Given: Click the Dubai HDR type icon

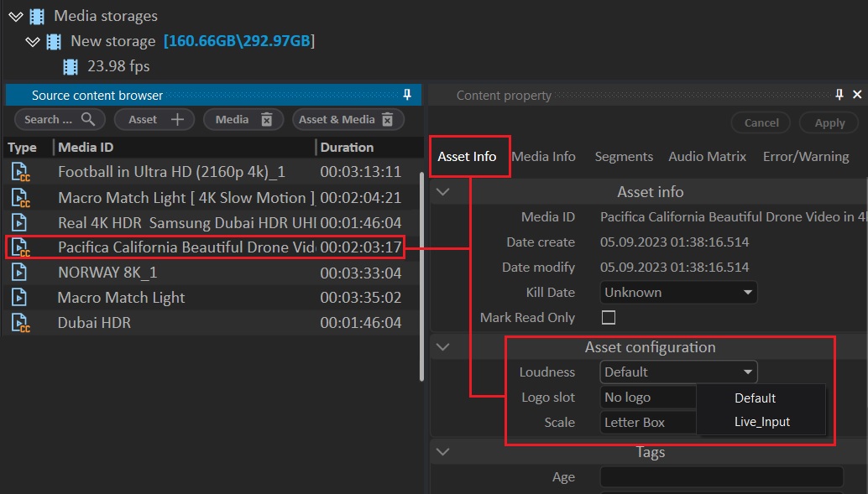Looking at the screenshot, I should tap(20, 323).
